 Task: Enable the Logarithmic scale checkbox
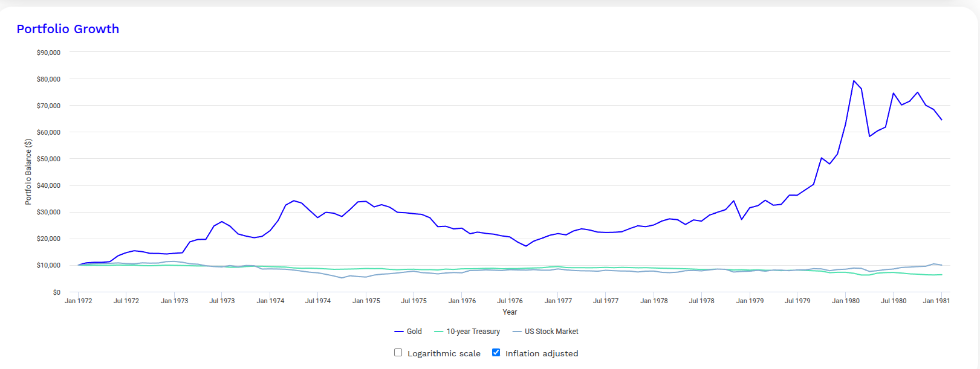pos(398,353)
